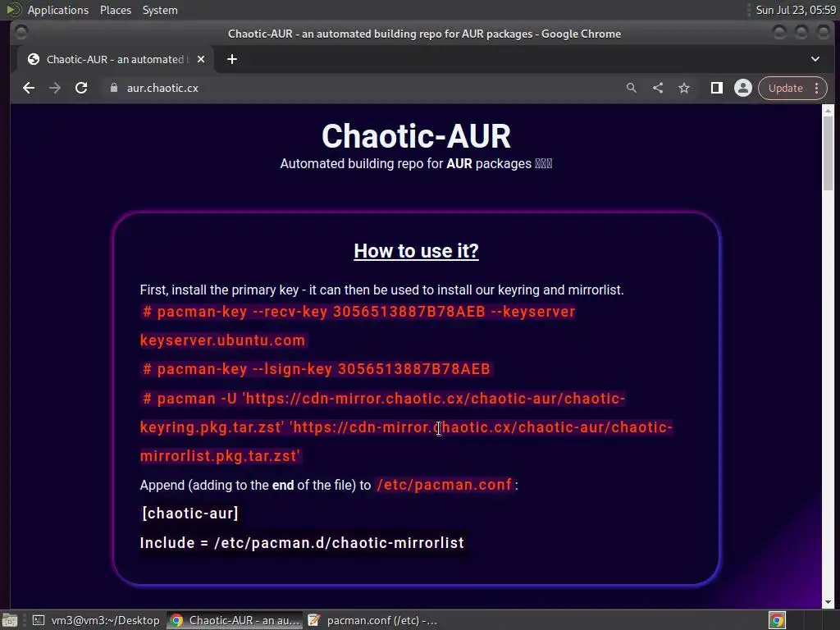840x630 pixels.
Task: Click the MATE logo icon in top panel
Action: click(14, 10)
